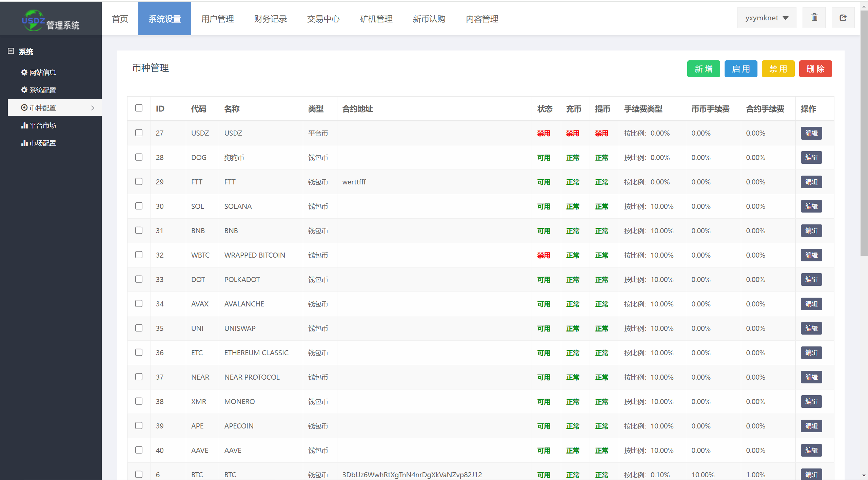Viewport: 868px width, 480px height.
Task: Click the chevron next to 币种配置
Action: (x=93, y=108)
